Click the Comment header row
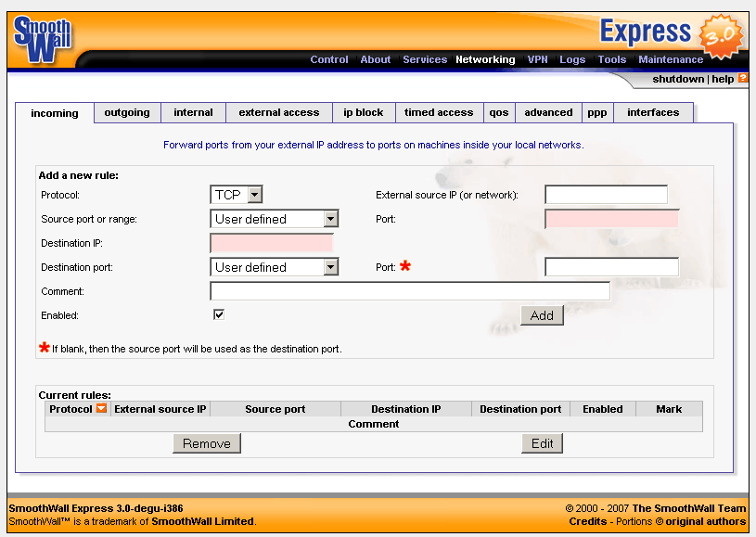 [374, 424]
